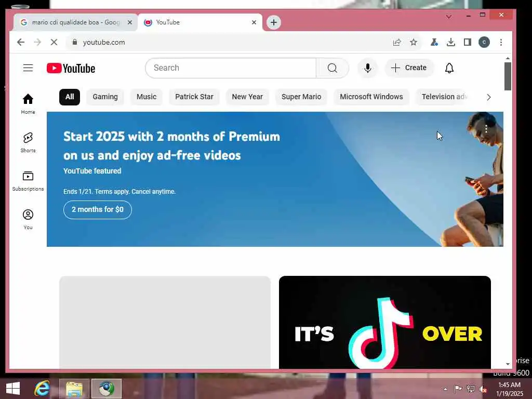This screenshot has height=399, width=532.
Task: Open new tab with plus button
Action: [273, 22]
